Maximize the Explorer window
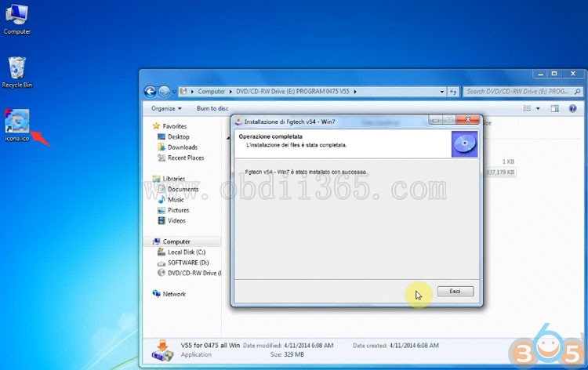 click(x=554, y=74)
